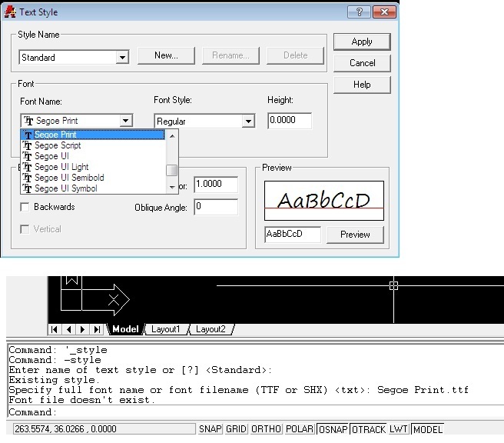Select Segoe Script font

coord(93,145)
